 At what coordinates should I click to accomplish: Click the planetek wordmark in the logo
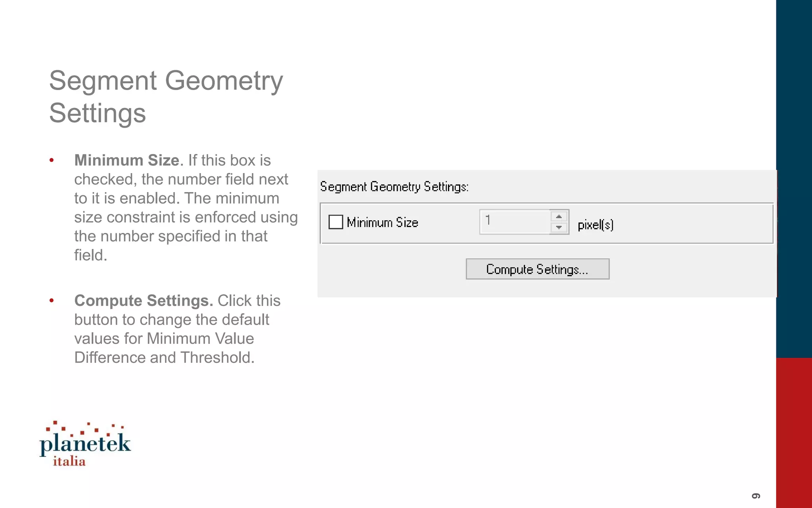coord(85,443)
